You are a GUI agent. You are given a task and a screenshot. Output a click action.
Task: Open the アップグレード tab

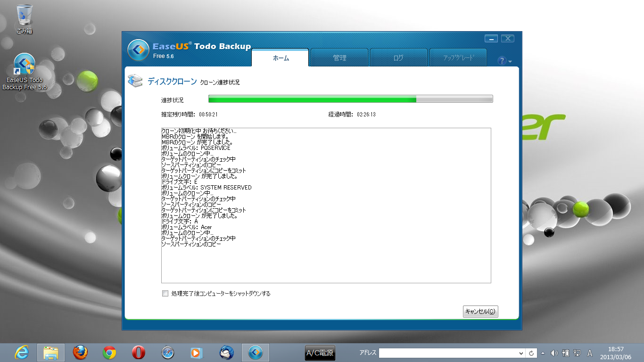[458, 58]
